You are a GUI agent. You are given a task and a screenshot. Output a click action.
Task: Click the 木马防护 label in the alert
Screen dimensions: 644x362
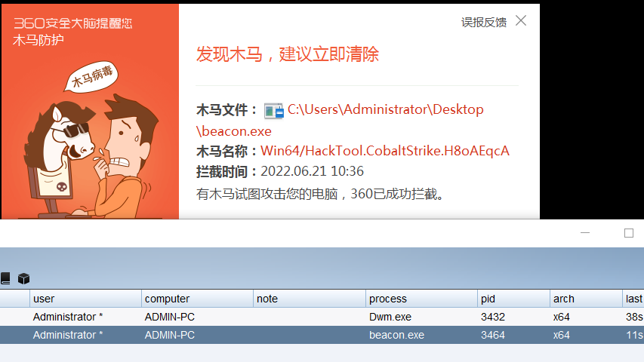(39, 40)
